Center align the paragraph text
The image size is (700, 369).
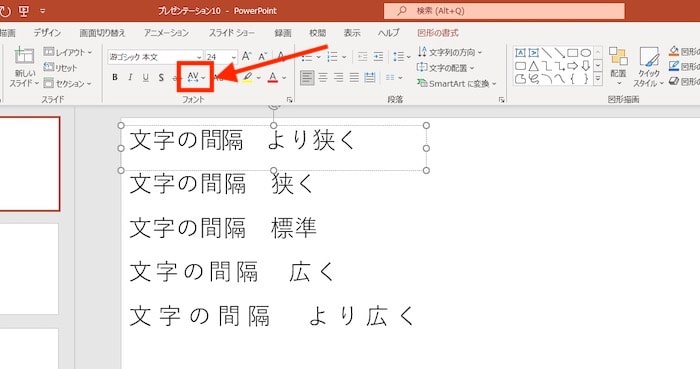[323, 78]
